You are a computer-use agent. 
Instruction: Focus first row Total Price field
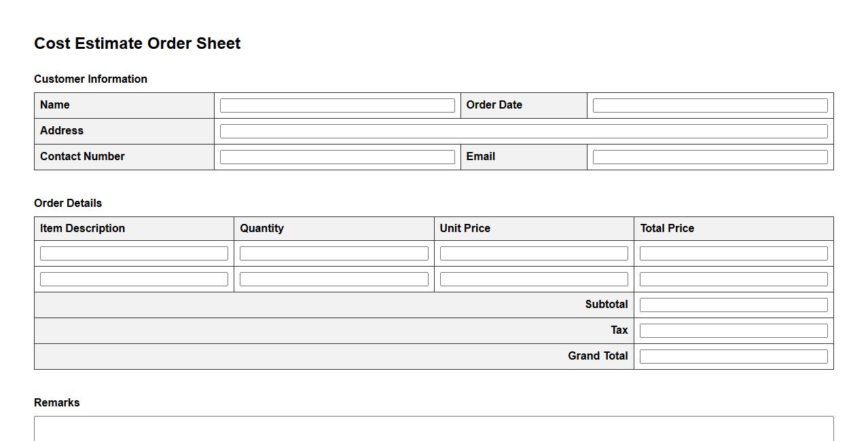coord(734,254)
